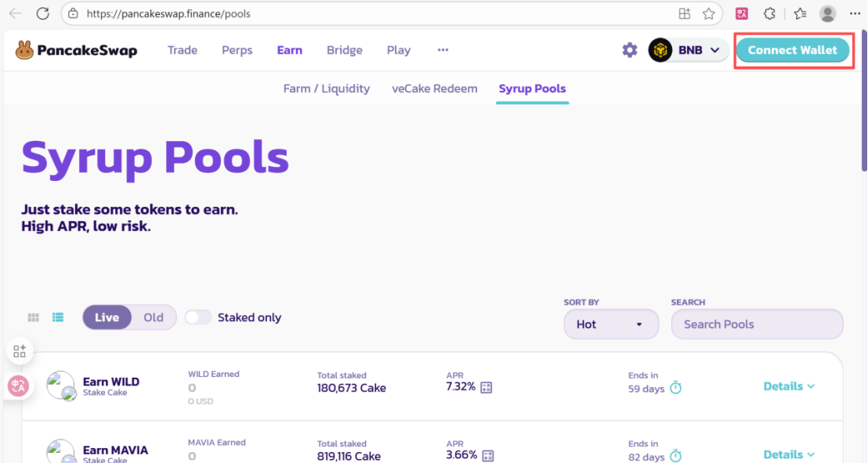This screenshot has height=463, width=868.
Task: Open the browser three-dot menu
Action: tap(855, 13)
